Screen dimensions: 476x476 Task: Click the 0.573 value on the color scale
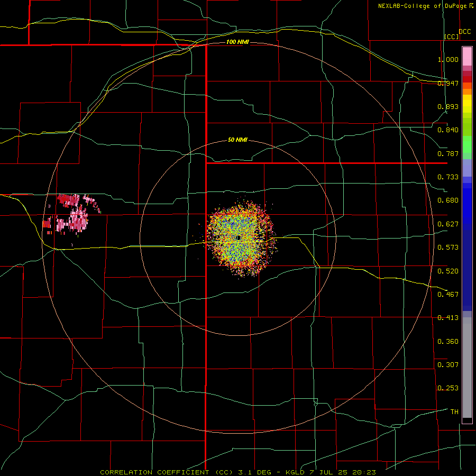pyautogui.click(x=448, y=248)
